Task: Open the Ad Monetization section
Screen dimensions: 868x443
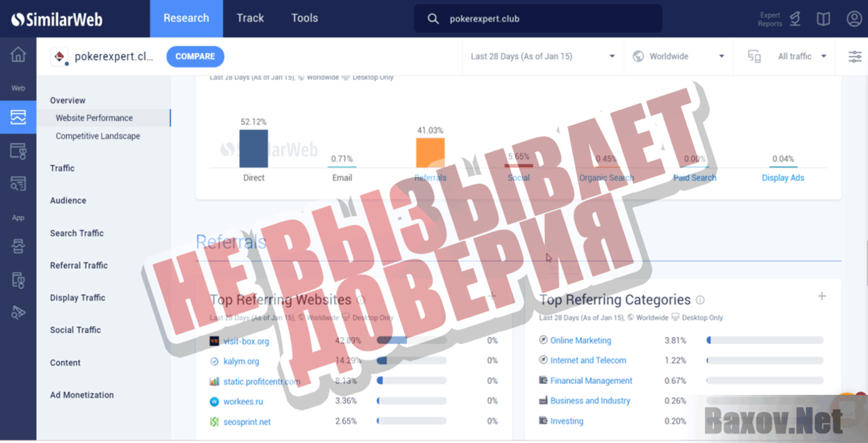Action: [x=81, y=394]
